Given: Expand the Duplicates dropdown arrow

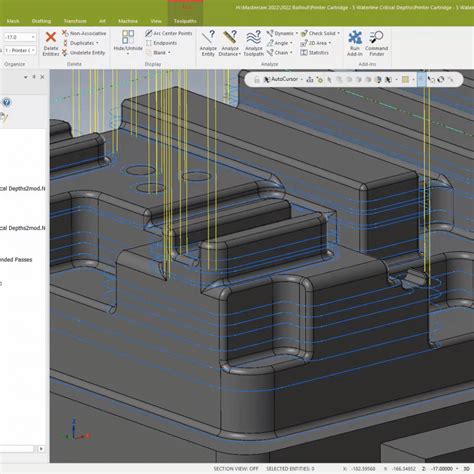Looking at the screenshot, I should tap(97, 43).
